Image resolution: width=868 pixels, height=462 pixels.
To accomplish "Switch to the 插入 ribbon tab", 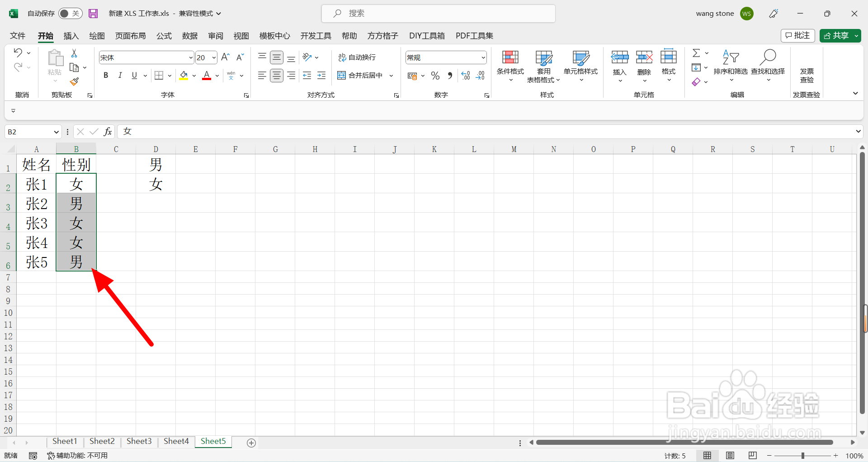I will pyautogui.click(x=71, y=36).
